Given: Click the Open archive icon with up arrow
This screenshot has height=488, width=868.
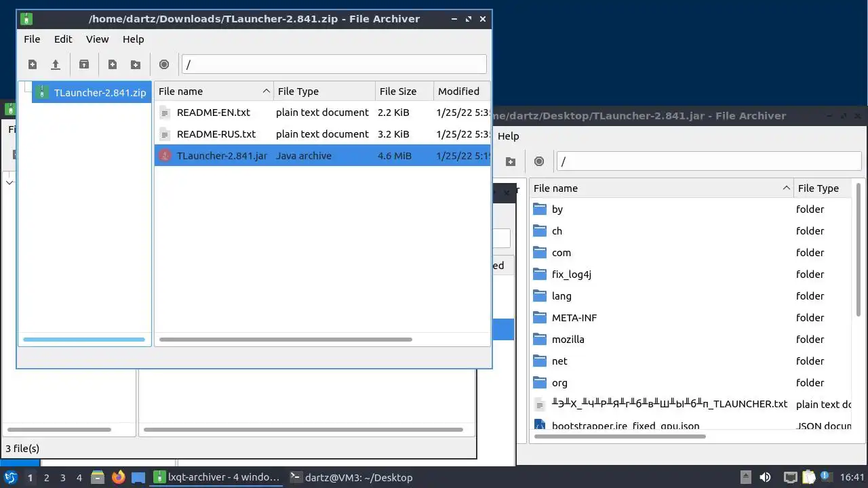Looking at the screenshot, I should tap(56, 64).
